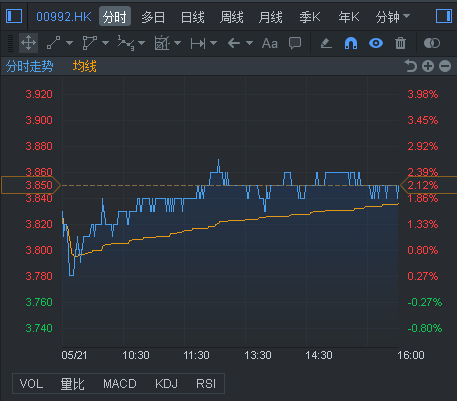Click the 00992.HK stock code

tap(64, 17)
